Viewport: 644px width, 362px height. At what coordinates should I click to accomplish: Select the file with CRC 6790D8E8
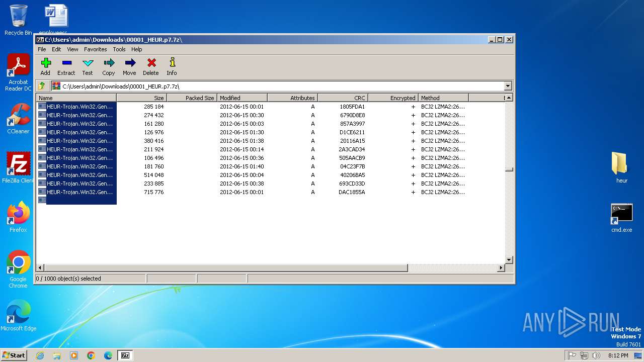point(271,115)
